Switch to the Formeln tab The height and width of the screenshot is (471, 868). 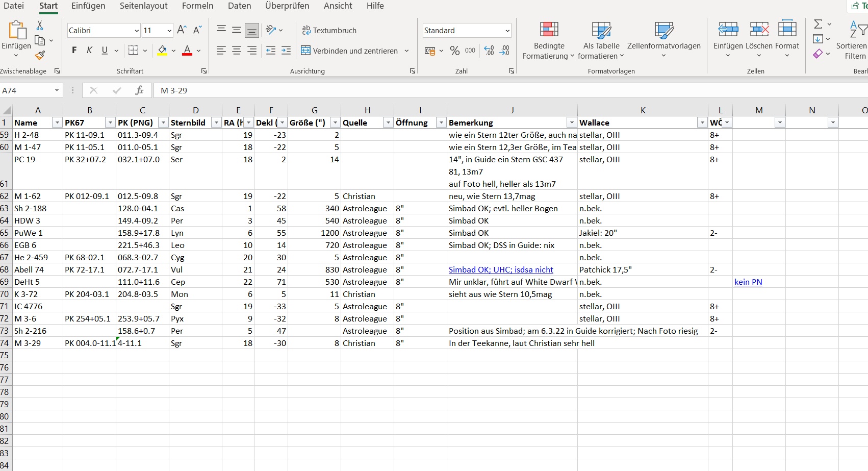pos(198,6)
